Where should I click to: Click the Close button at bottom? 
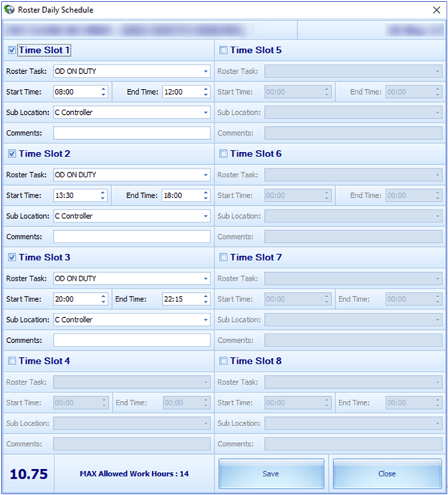click(x=387, y=473)
